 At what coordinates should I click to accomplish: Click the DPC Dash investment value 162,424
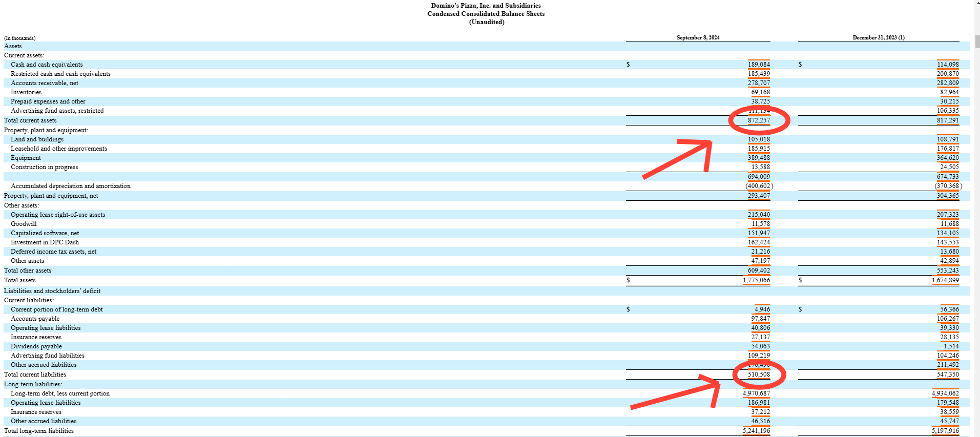759,242
